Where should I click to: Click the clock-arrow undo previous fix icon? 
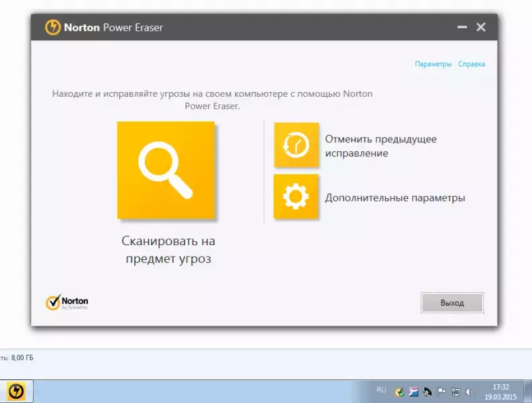pos(297,145)
